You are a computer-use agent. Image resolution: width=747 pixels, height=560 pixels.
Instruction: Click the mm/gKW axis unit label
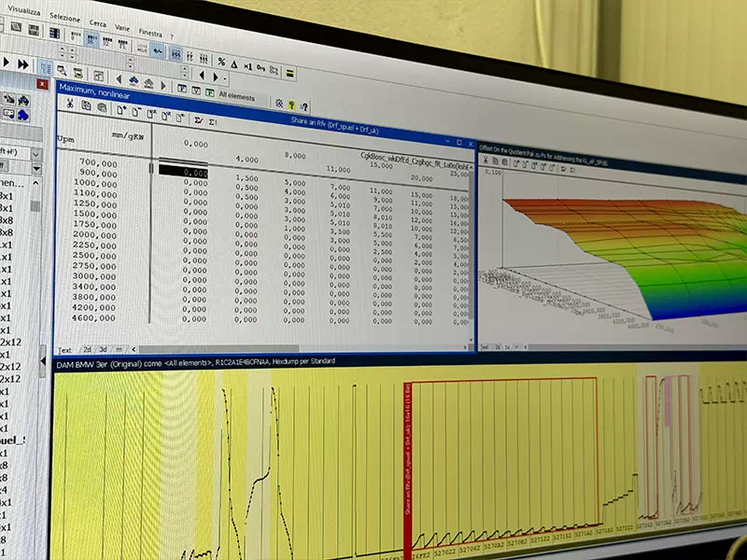pos(128,135)
